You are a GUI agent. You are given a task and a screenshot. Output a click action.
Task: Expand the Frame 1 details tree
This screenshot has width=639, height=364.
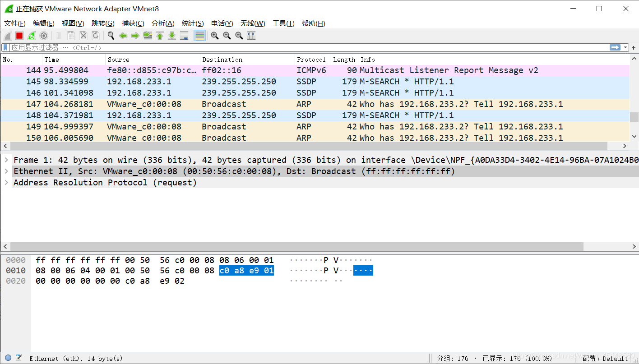coord(6,160)
